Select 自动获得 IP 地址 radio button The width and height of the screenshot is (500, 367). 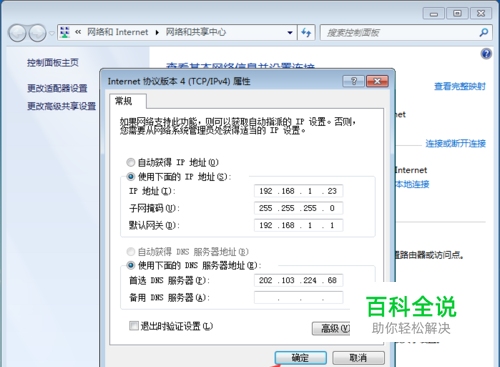click(x=131, y=163)
